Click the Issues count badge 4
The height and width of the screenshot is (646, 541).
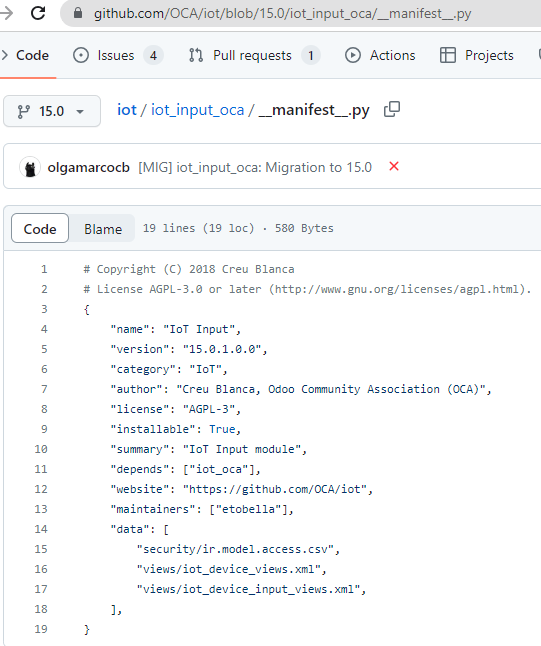[x=153, y=55]
